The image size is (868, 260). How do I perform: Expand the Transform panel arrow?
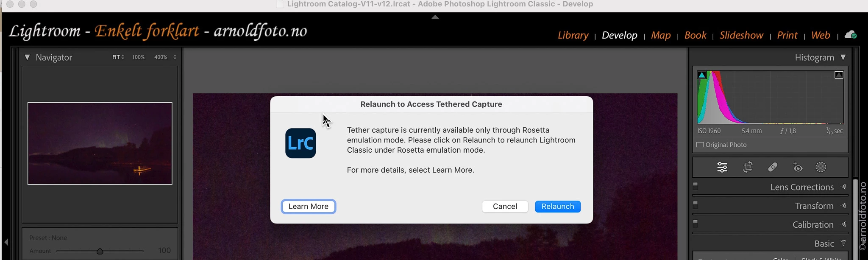(843, 205)
